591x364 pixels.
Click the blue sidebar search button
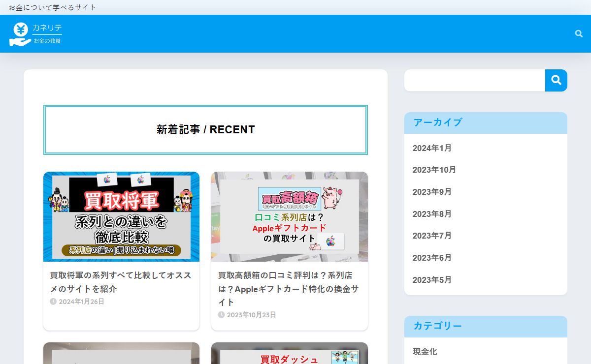click(556, 80)
